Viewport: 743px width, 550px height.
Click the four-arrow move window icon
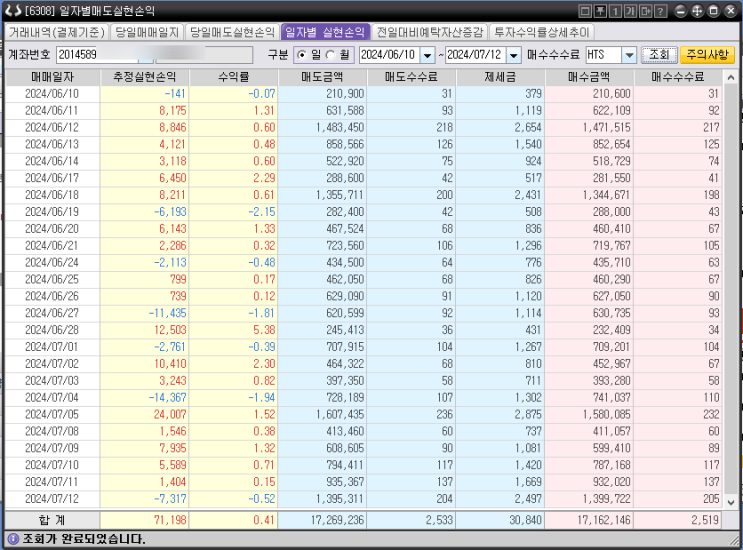pyautogui.click(x=697, y=11)
